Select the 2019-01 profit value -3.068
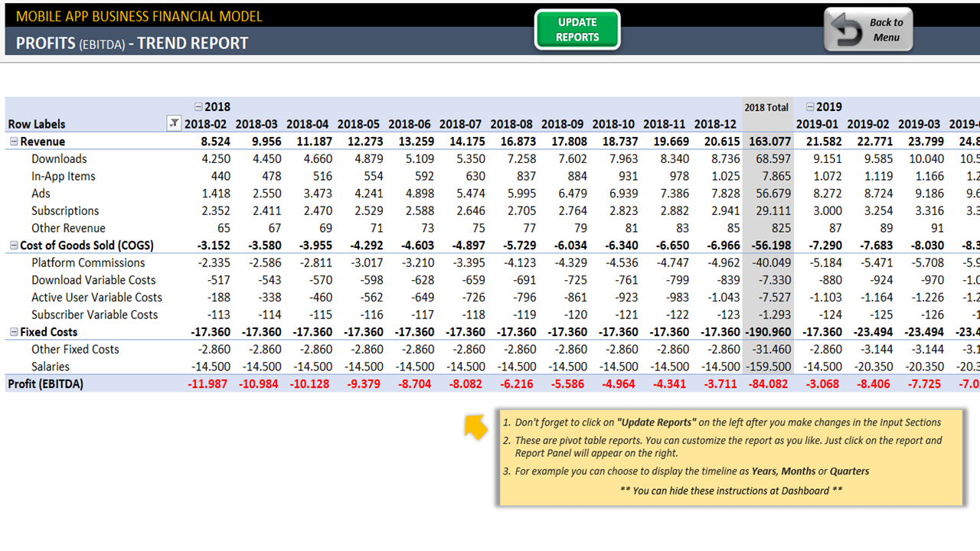Image resolution: width=980 pixels, height=551 pixels. [x=822, y=384]
